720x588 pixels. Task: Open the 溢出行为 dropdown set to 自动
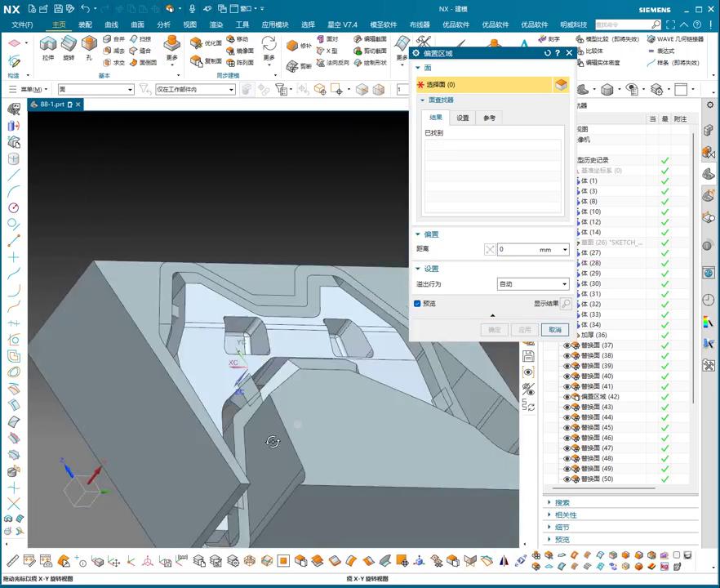click(533, 284)
